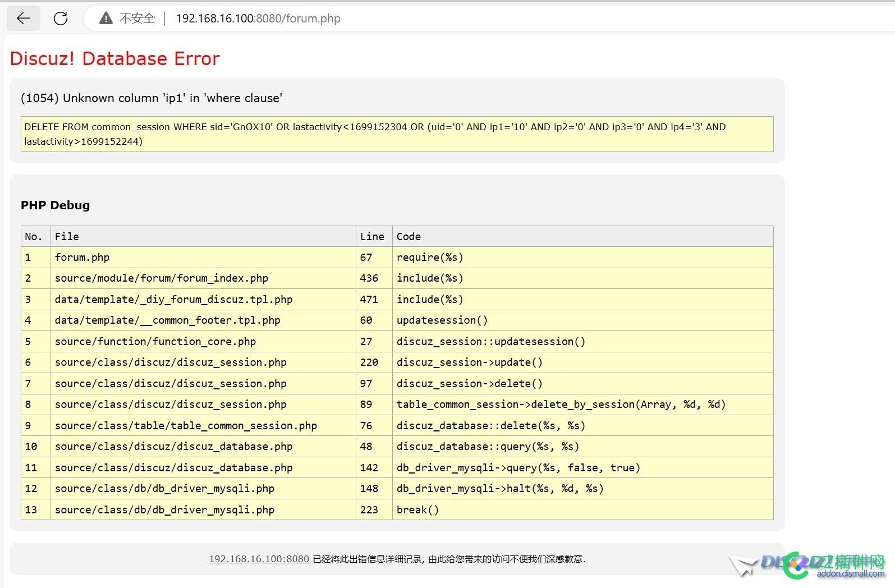Screen dimensions: 895x588
Task: Select discuz_database.php file in row 10
Action: pos(203,447)
